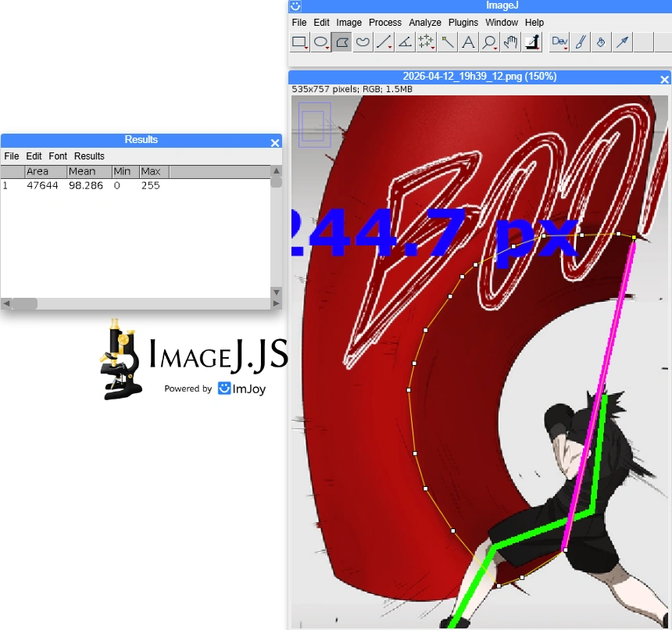Select the Polygon selection tool

tap(341, 42)
